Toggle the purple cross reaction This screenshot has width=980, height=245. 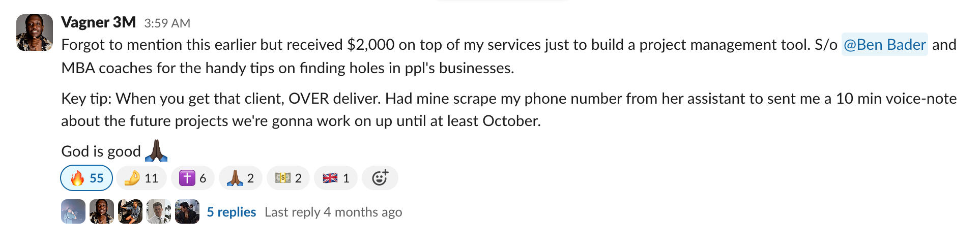(x=192, y=178)
